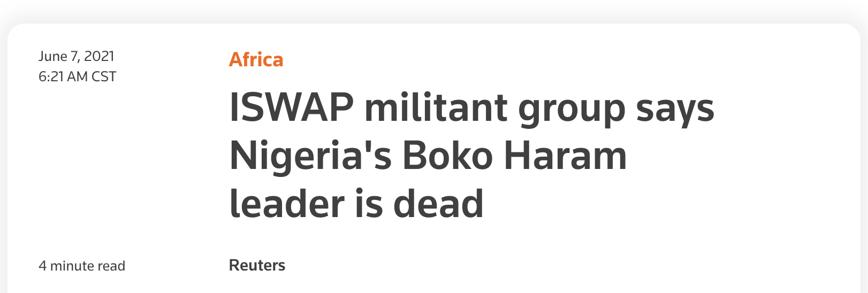Click the word "Haram" in headline
Screen dimensions: 868x293
tap(566, 156)
